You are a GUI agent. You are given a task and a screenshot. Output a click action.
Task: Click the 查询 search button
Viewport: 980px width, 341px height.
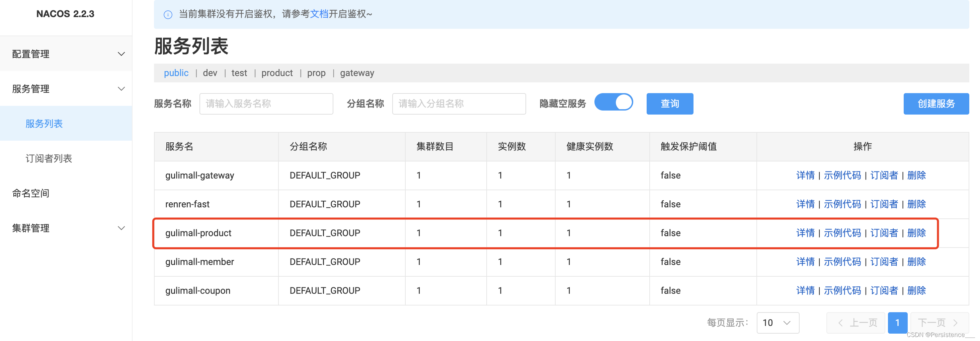(x=669, y=104)
